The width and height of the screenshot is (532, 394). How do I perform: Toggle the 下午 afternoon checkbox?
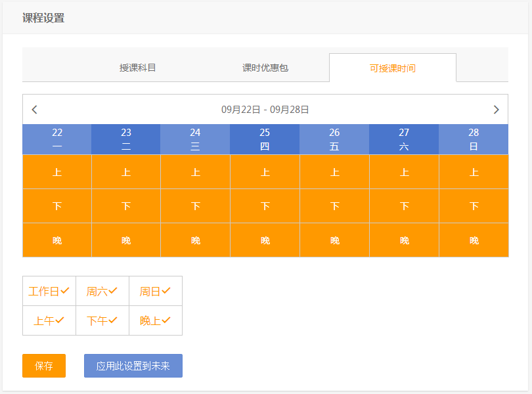pos(102,320)
